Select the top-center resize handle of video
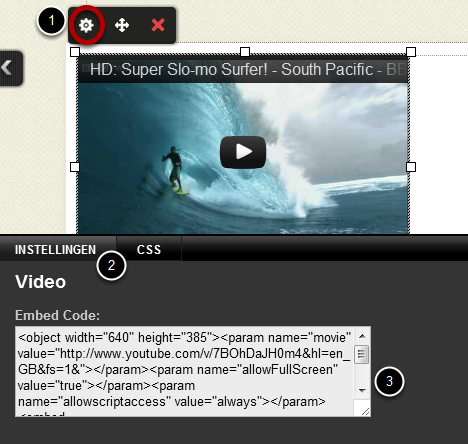Screen dimensions: 468x444 point(245,52)
